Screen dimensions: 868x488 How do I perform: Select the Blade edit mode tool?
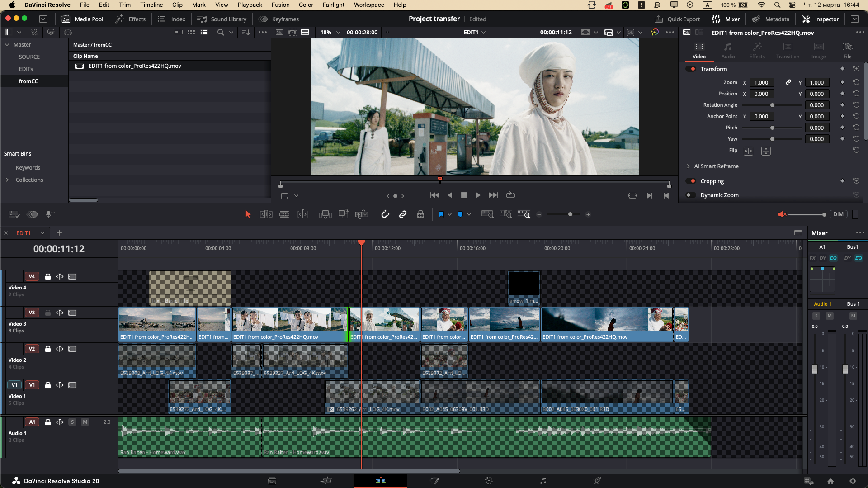284,214
